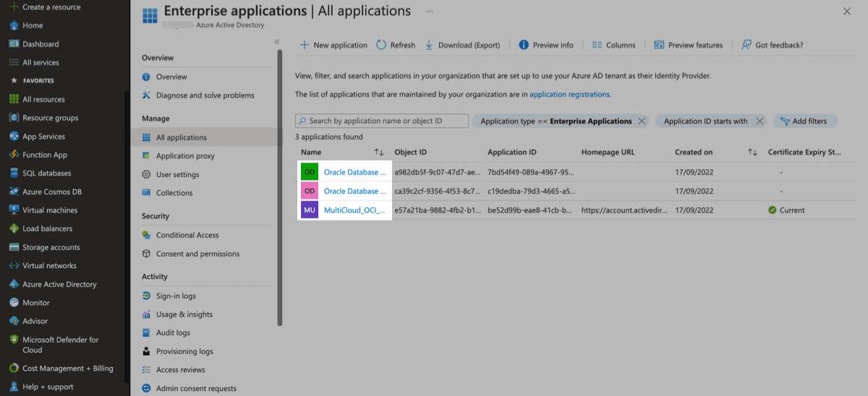Click New application button

(333, 45)
